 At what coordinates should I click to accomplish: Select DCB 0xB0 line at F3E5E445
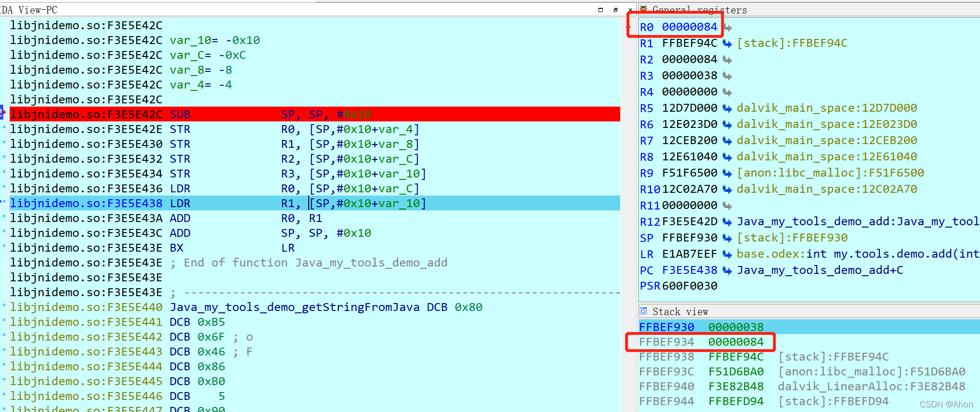pyautogui.click(x=315, y=381)
